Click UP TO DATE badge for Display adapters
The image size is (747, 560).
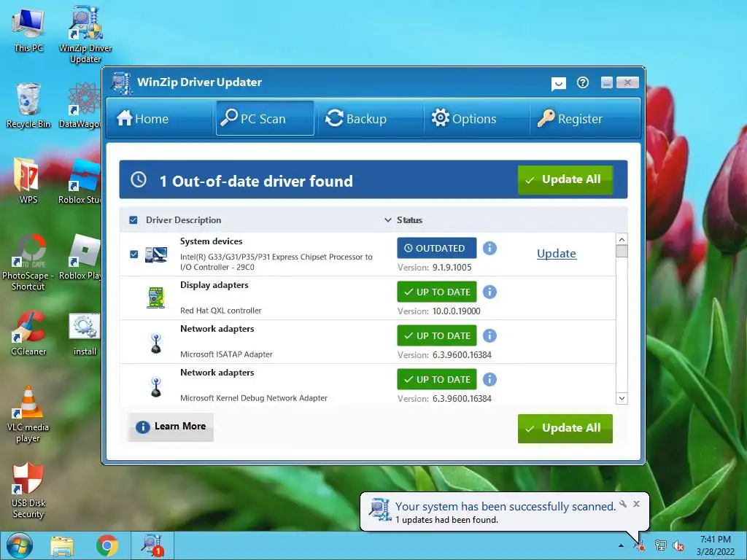pyautogui.click(x=437, y=292)
